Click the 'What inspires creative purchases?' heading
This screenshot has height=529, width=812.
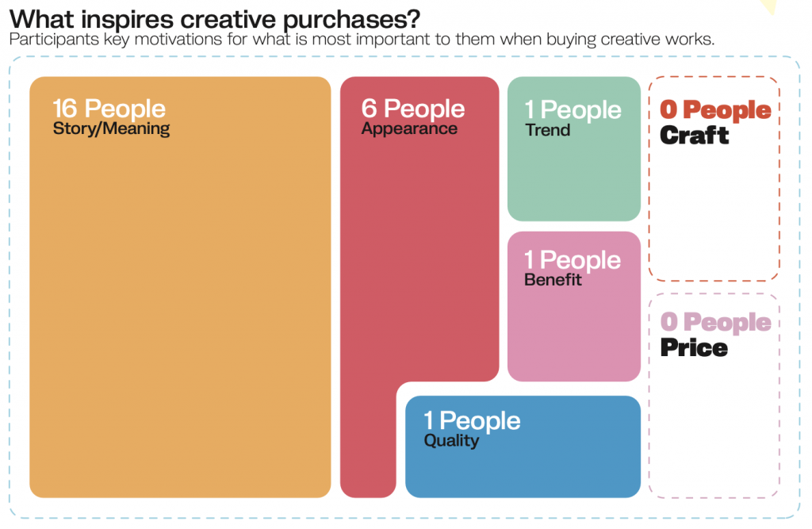pyautogui.click(x=214, y=19)
